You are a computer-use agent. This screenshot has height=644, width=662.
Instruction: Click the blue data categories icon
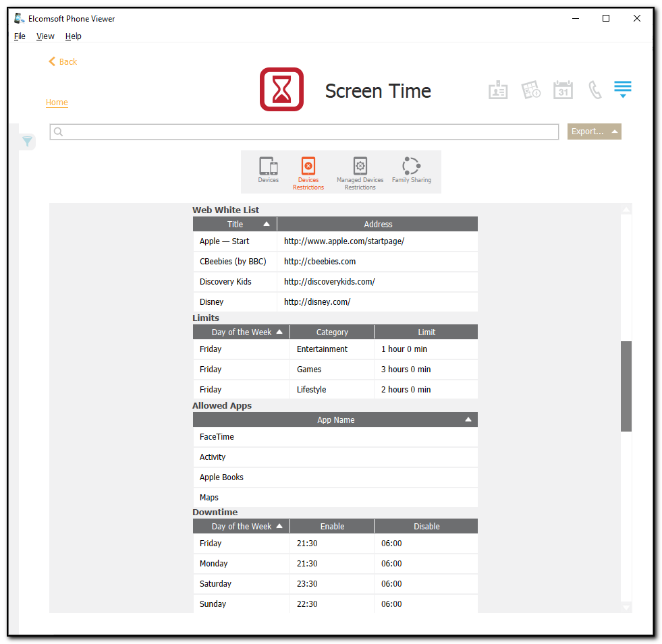pos(622,88)
